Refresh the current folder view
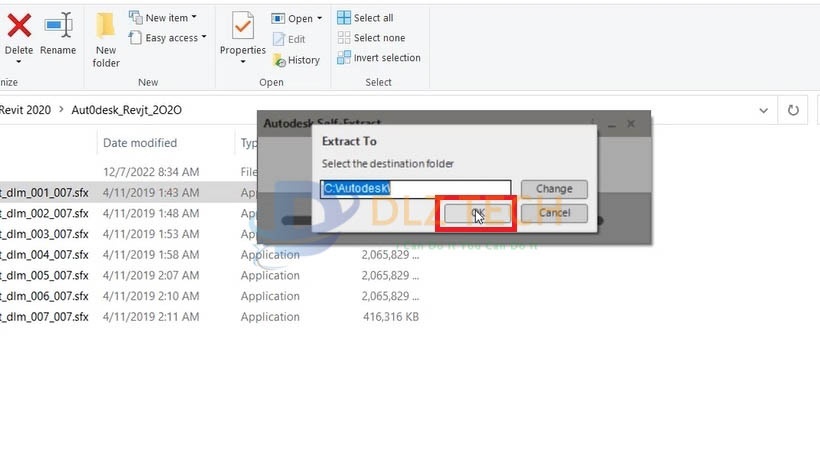This screenshot has width=820, height=450. coord(794,109)
